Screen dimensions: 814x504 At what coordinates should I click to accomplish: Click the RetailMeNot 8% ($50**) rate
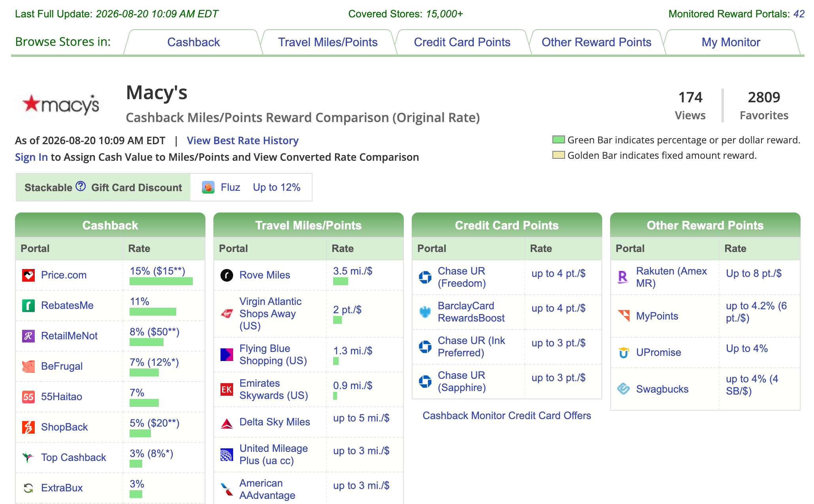pos(155,332)
